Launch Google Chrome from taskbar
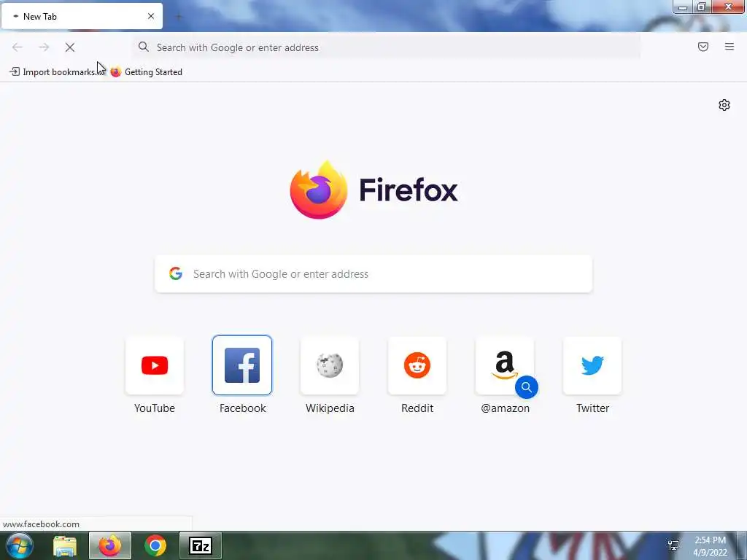The image size is (747, 560). coord(155,545)
